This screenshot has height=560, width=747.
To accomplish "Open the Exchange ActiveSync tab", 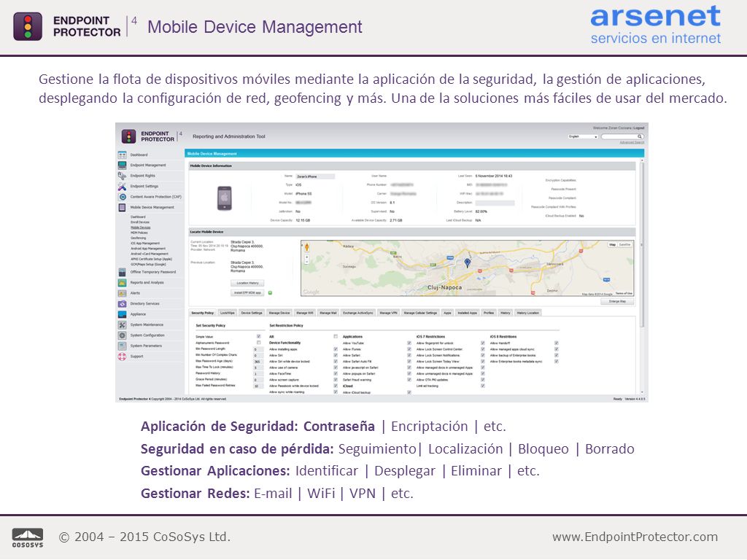I will (x=357, y=313).
